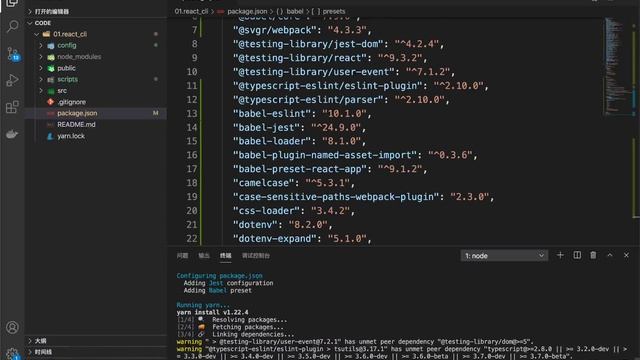Open README.md file
The width and height of the screenshot is (640, 360).
tap(76, 124)
